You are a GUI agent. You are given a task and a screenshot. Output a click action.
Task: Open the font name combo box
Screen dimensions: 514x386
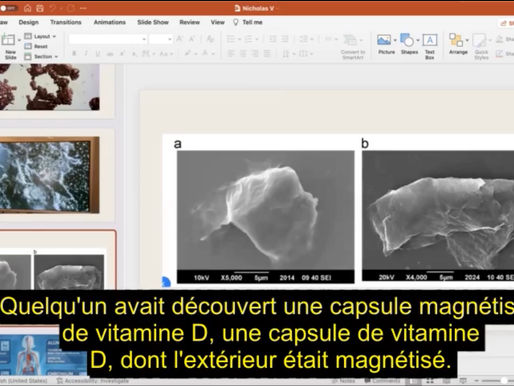(x=107, y=39)
